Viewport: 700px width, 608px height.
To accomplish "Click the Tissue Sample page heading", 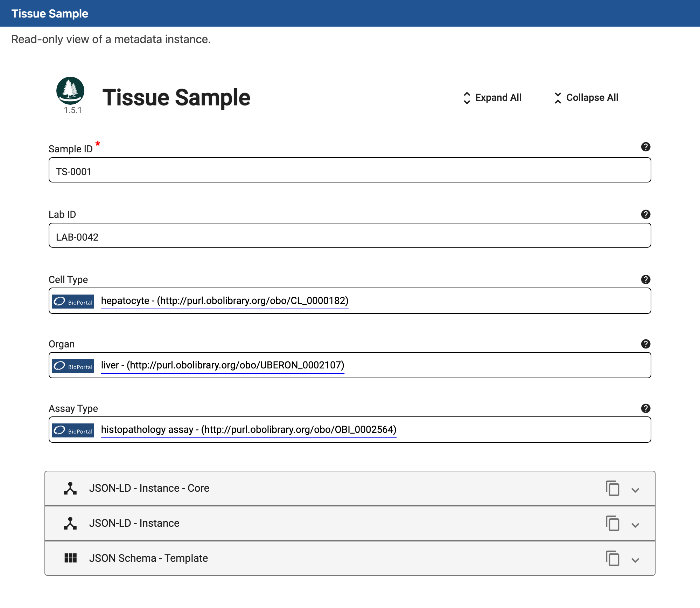I will tap(176, 98).
